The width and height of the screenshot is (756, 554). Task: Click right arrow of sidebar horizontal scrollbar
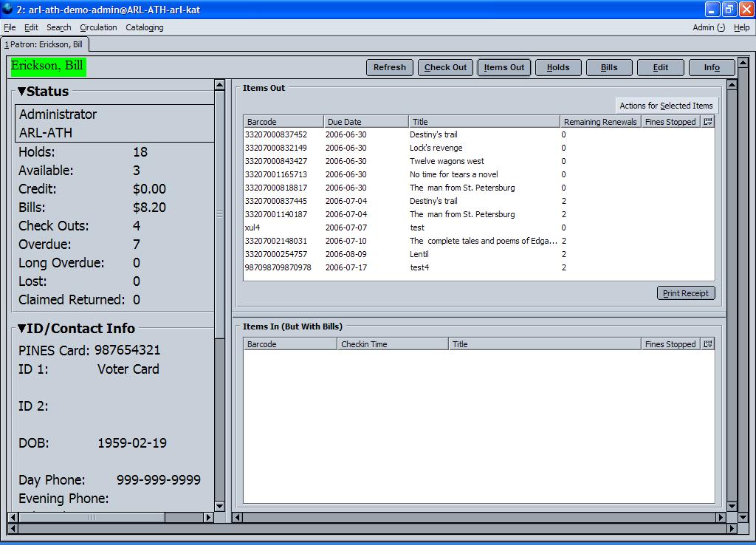(208, 518)
